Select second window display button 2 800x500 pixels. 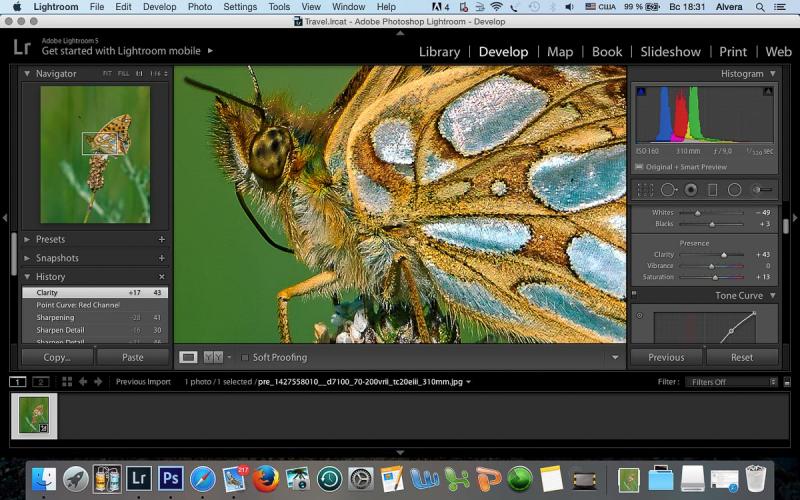(40, 382)
